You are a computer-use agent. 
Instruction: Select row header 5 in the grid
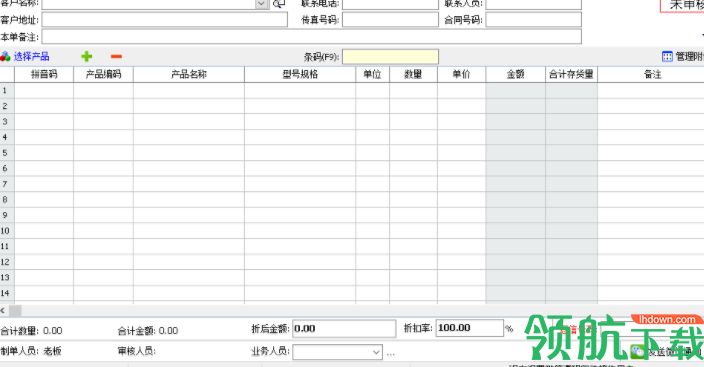coord(7,153)
